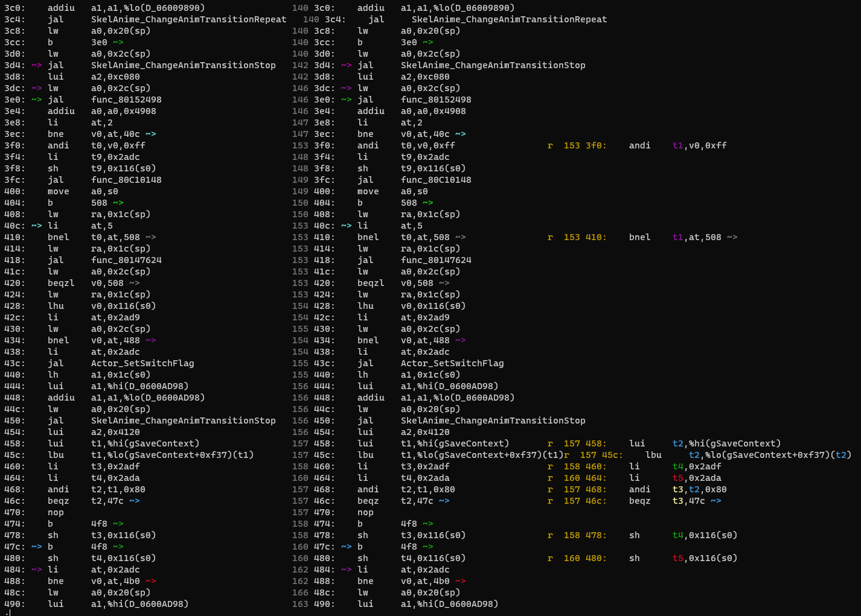The height and width of the screenshot is (616, 861).
Task: Select the highlighted t1 register at address 3f0
Action: 677,145
